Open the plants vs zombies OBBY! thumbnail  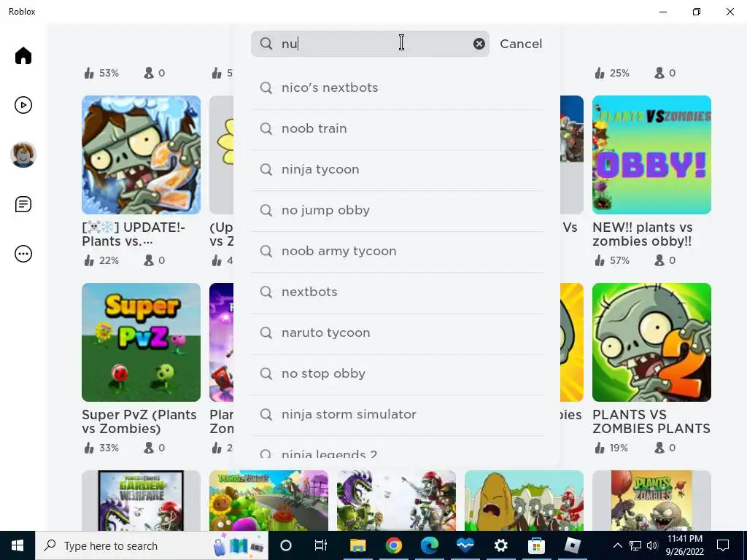pos(651,155)
